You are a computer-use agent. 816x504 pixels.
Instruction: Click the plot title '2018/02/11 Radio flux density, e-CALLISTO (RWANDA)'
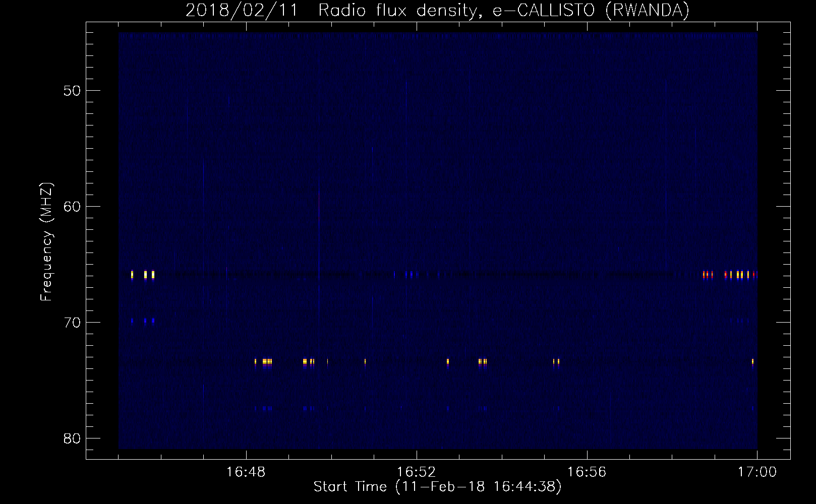[437, 10]
